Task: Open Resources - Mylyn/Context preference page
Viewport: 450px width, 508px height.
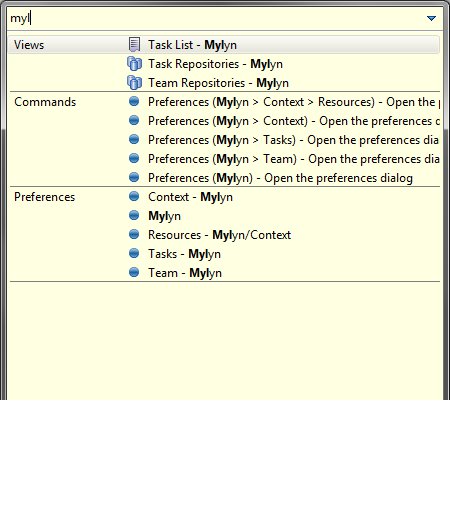Action: [219, 235]
